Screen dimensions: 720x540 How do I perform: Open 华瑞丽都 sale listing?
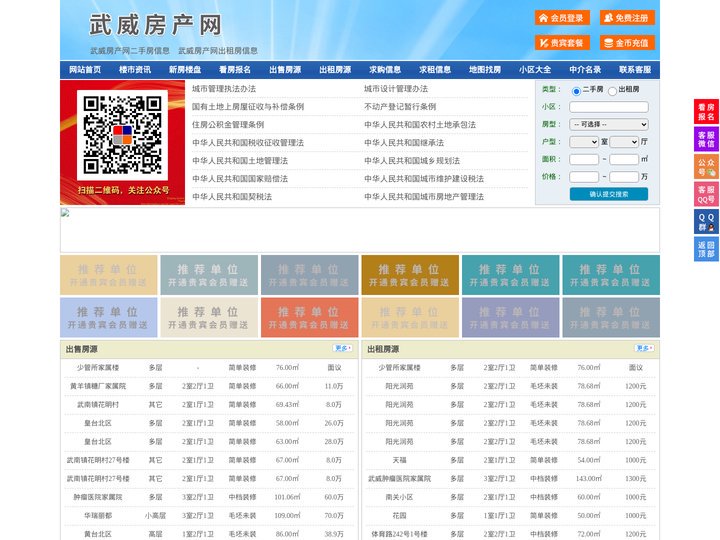point(98,516)
